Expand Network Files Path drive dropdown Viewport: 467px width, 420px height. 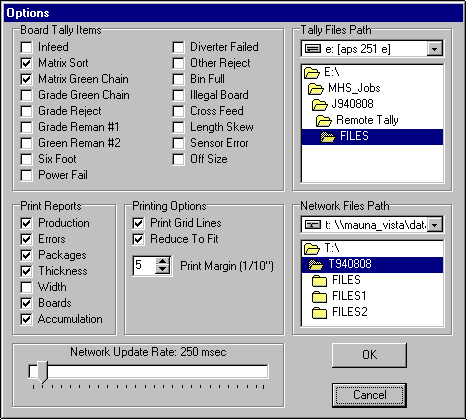pyautogui.click(x=434, y=225)
